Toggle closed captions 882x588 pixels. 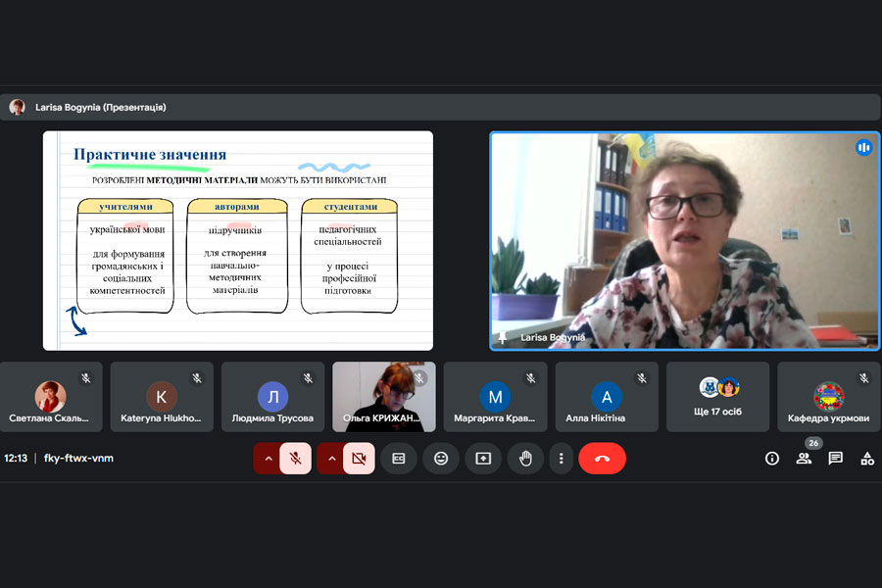pos(399,459)
